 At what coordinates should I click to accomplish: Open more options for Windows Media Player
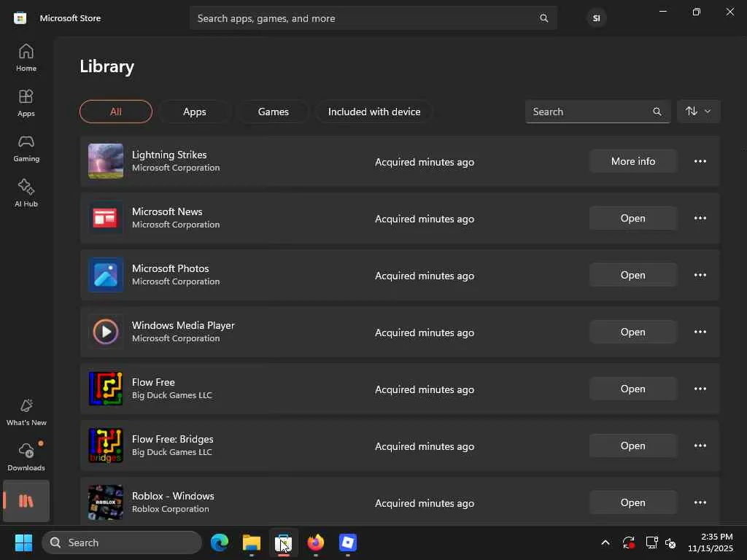coord(700,332)
